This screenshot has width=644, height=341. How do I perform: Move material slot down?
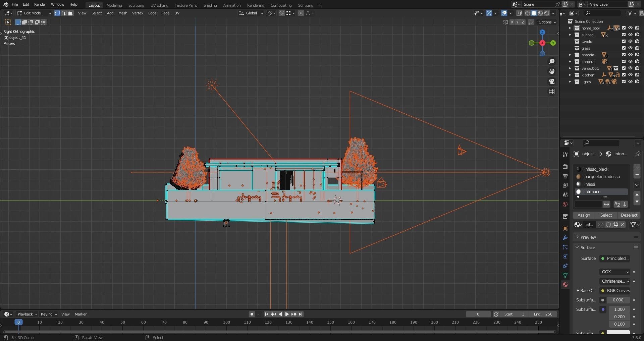tap(637, 202)
